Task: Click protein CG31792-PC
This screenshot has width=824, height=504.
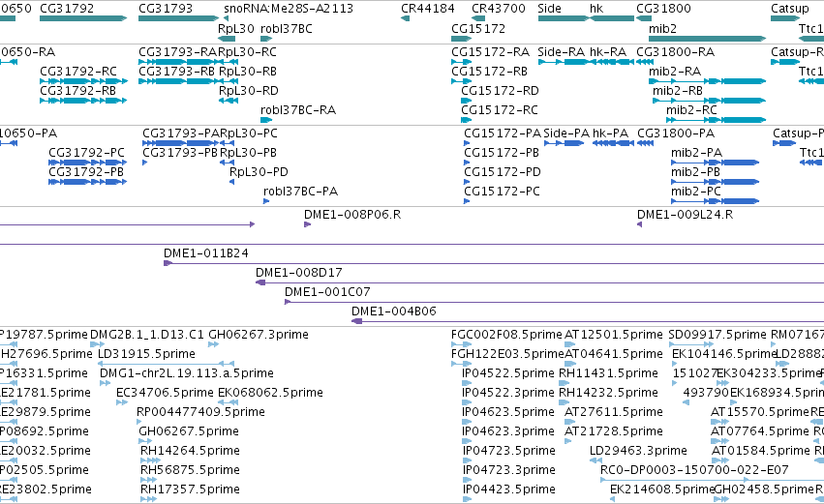Action: point(87,153)
